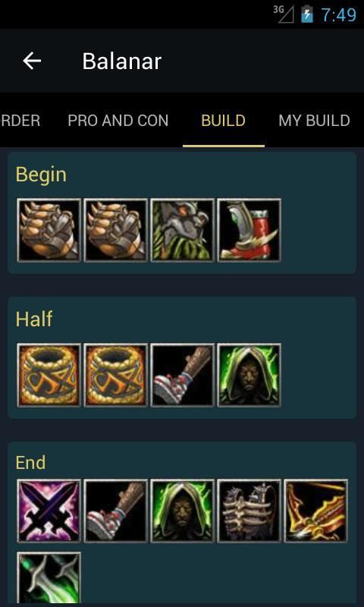The height and width of the screenshot is (607, 364).
Task: Tap the red boot item in Begin
Action: tap(249, 231)
